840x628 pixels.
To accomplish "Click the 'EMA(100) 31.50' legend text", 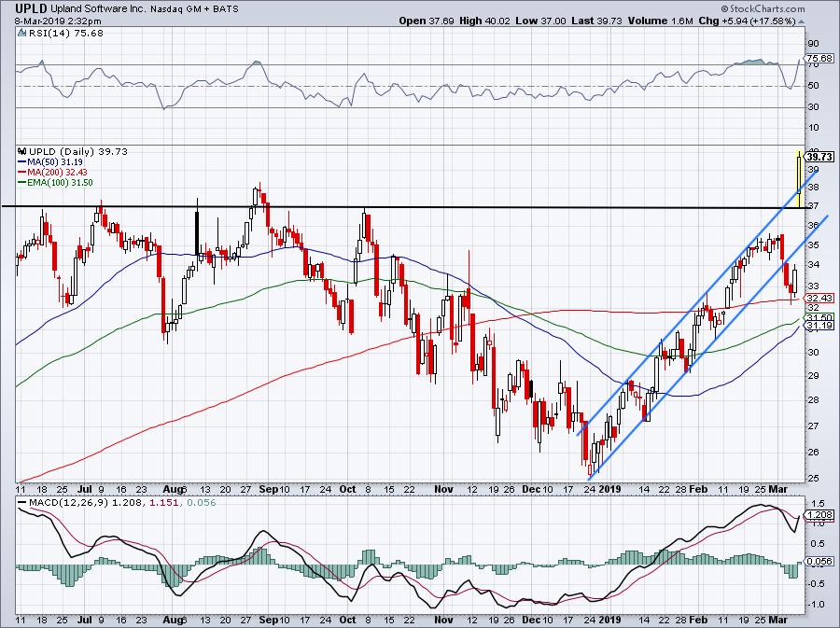I will pos(60,183).
